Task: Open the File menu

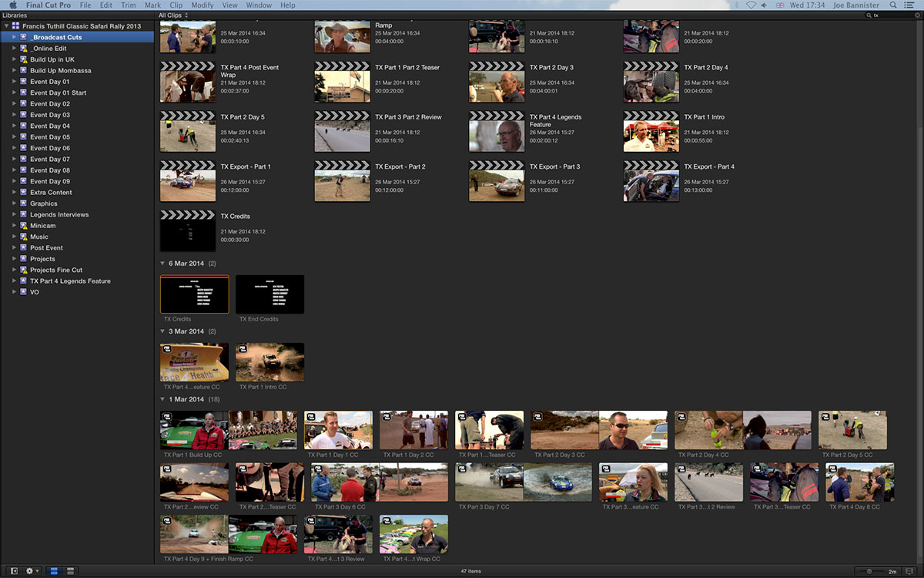Action: tap(85, 5)
